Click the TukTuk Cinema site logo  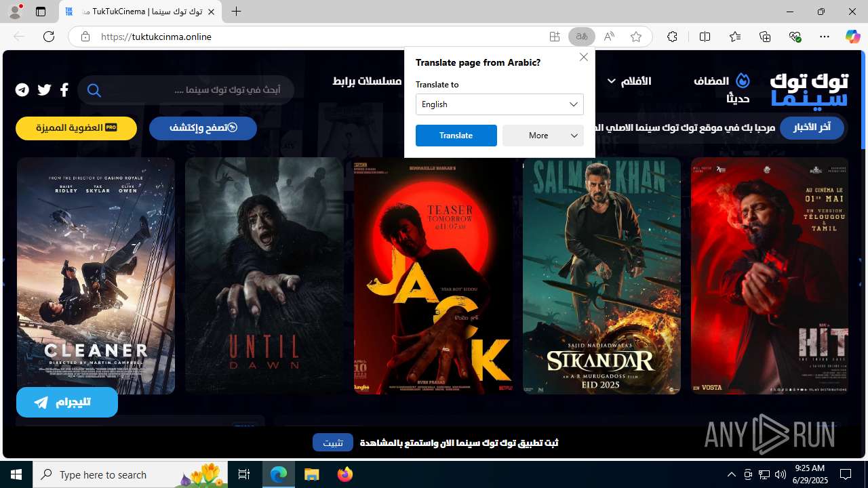[809, 89]
